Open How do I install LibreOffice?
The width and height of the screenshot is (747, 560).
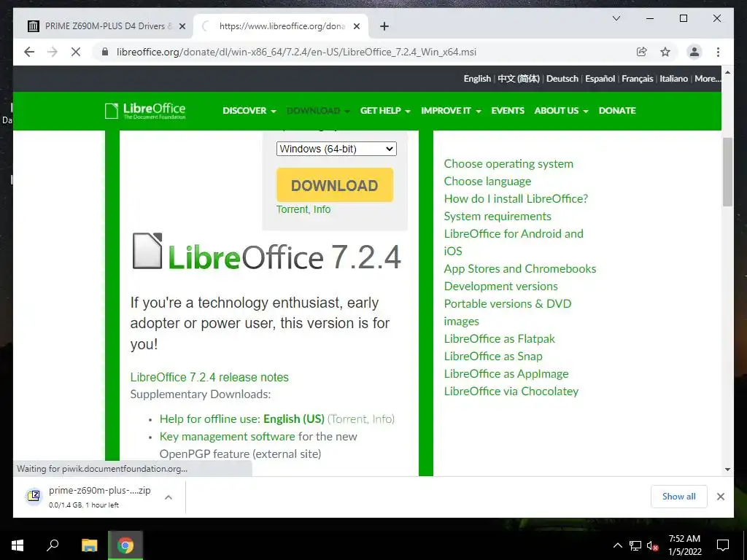pyautogui.click(x=516, y=198)
